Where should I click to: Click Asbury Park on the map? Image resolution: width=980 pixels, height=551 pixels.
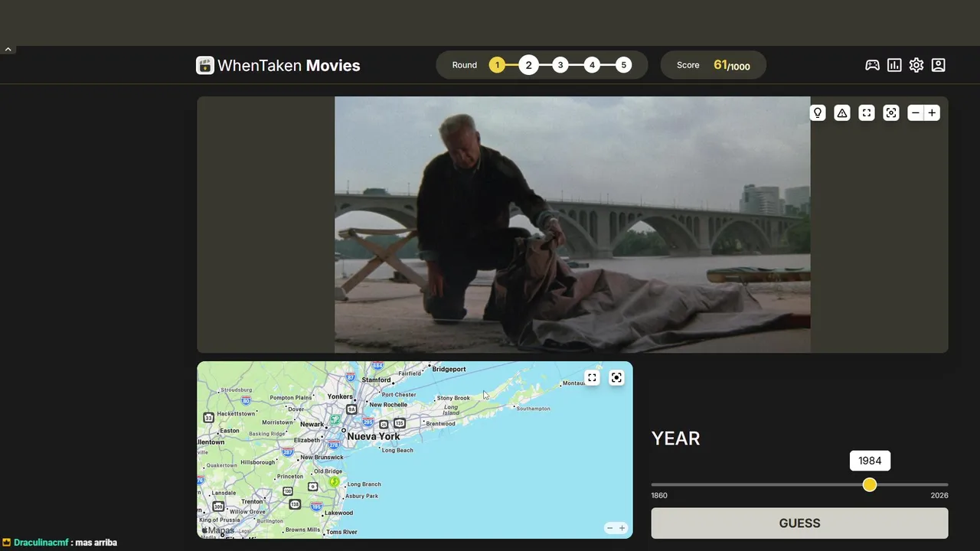pyautogui.click(x=362, y=496)
